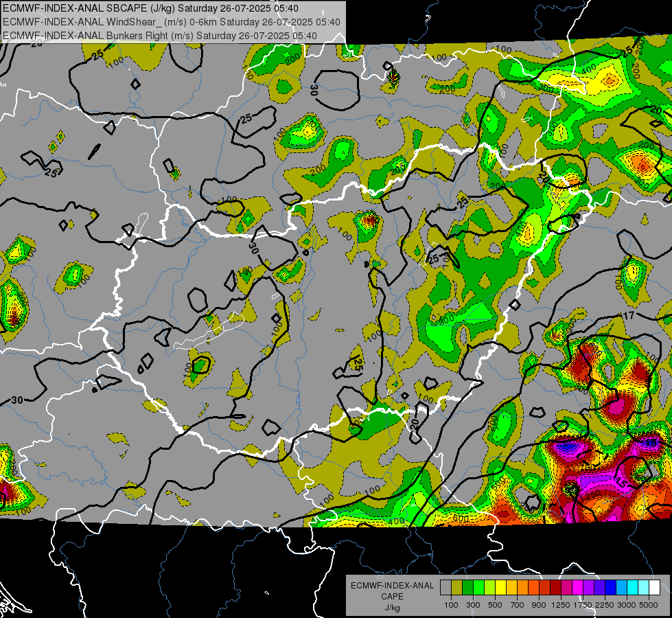Select the white swatch at the legend end
The height and width of the screenshot is (618, 672).
click(655, 587)
